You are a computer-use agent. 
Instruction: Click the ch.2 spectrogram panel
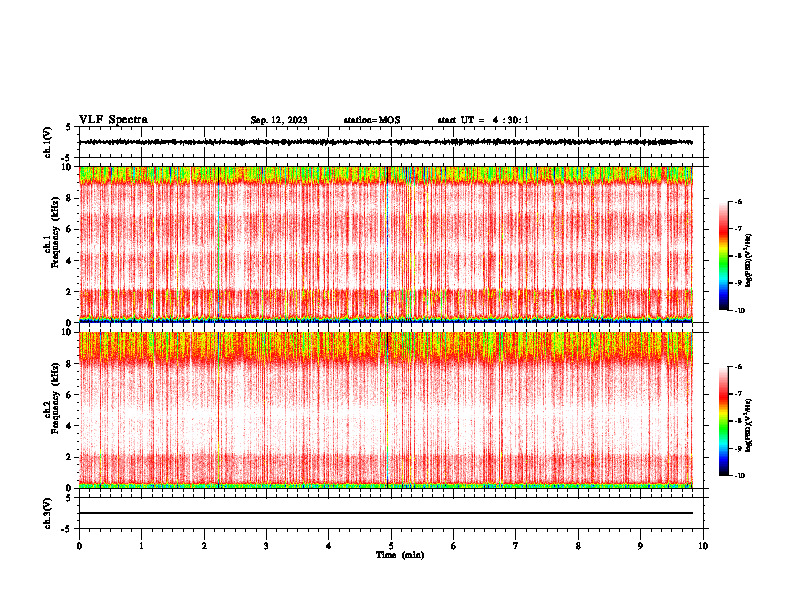(x=386, y=410)
